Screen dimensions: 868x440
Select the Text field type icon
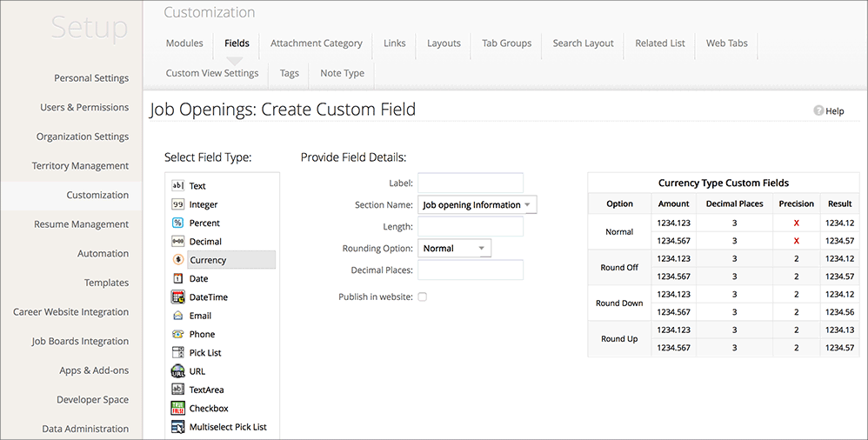(x=177, y=185)
